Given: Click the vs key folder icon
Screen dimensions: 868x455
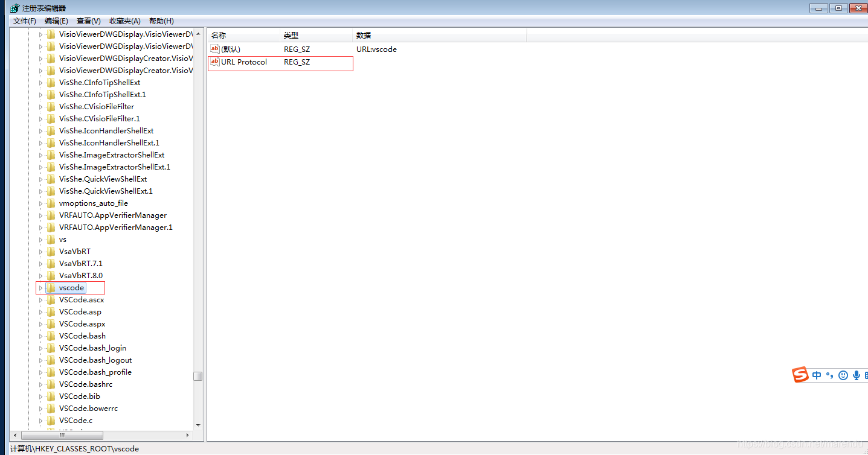Looking at the screenshot, I should click(x=51, y=240).
